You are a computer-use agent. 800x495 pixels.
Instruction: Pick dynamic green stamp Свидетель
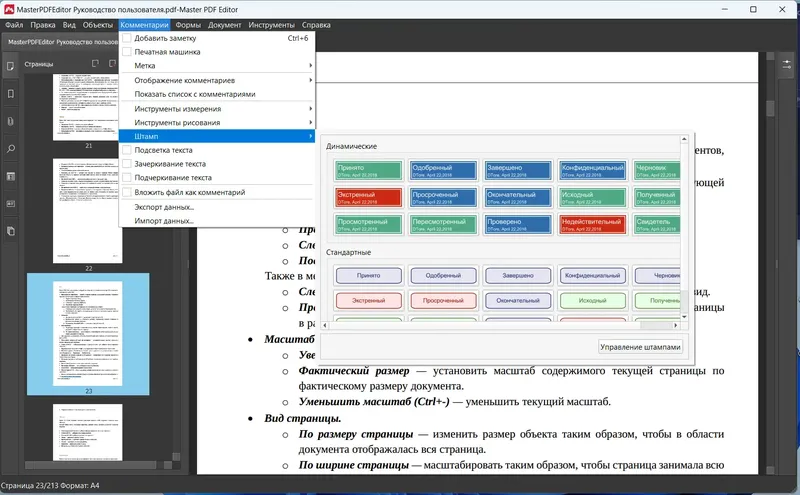point(657,225)
